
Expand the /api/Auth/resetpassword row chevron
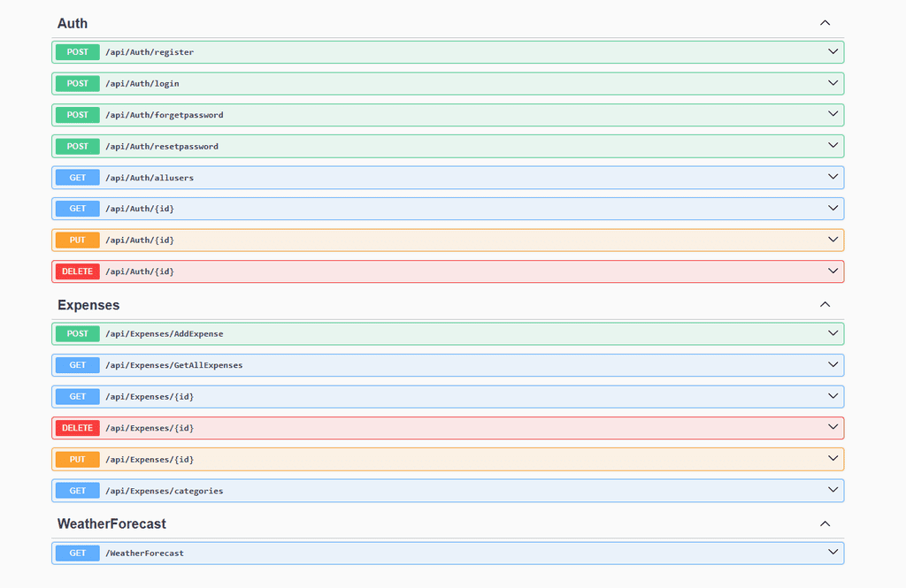(833, 146)
